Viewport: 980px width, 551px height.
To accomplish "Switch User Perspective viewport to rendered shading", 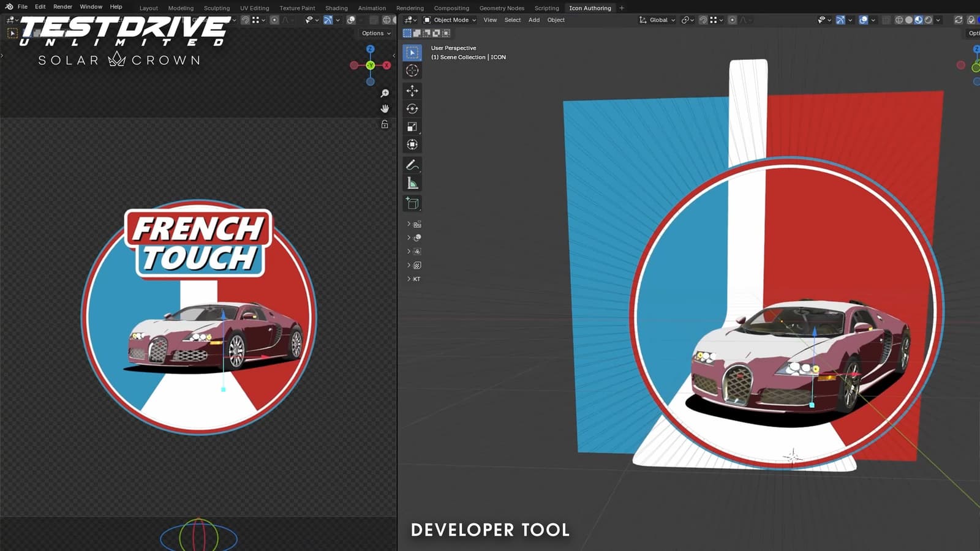I will coord(929,20).
